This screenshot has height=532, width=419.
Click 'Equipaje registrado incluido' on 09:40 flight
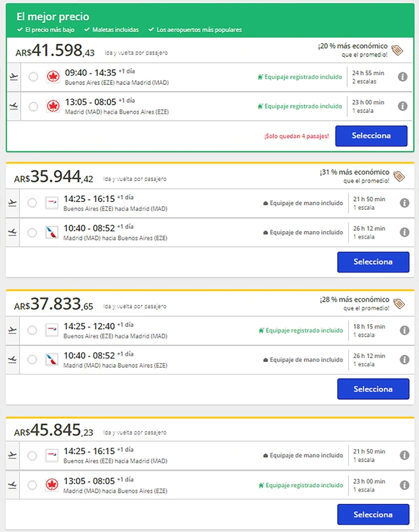click(299, 77)
